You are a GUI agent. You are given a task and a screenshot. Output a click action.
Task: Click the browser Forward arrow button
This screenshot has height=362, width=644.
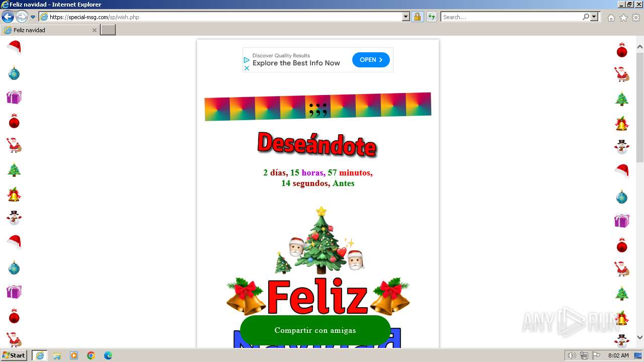(22, 17)
